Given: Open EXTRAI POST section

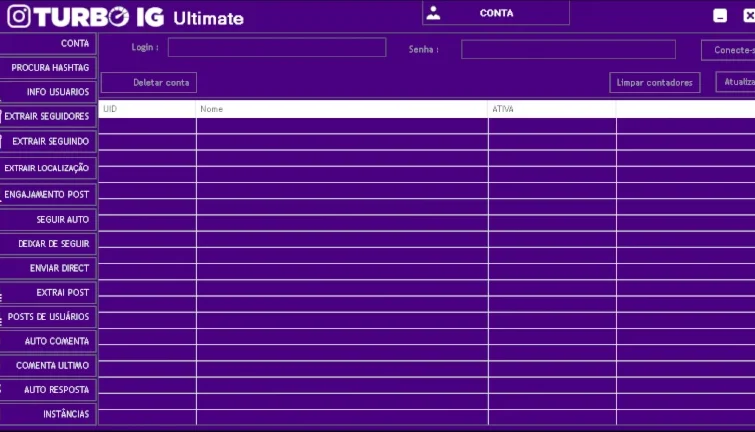Looking at the screenshot, I should (x=48, y=292).
